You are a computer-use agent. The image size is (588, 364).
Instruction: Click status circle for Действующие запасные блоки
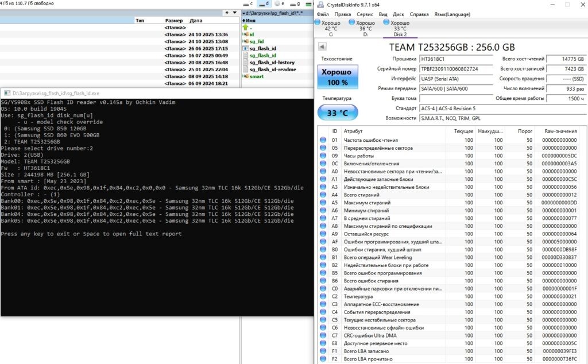coord(323,179)
